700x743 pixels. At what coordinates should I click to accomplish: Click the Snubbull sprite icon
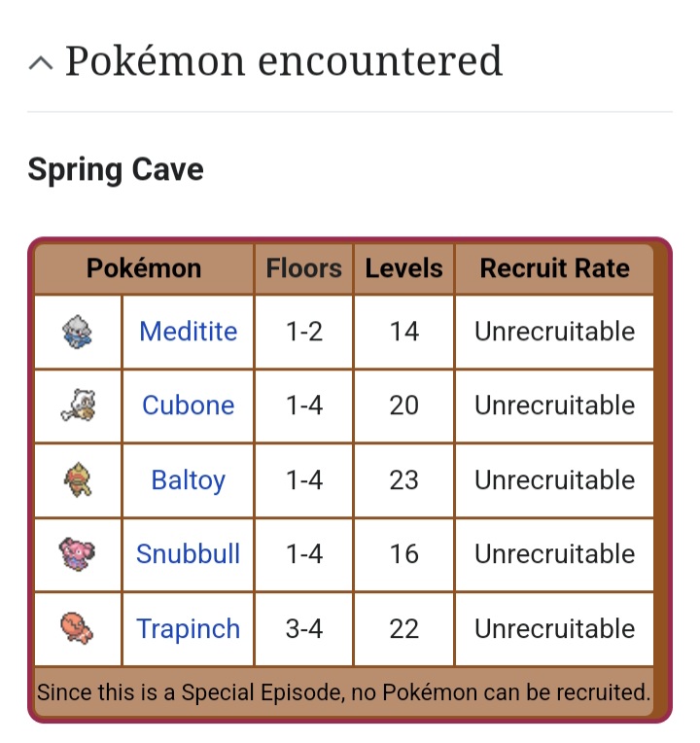[x=78, y=554]
